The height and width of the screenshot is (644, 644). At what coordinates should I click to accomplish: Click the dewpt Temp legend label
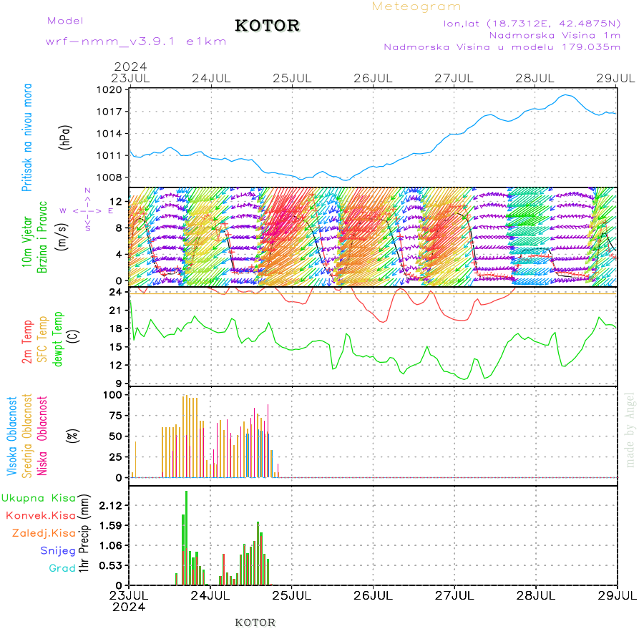coord(57,339)
